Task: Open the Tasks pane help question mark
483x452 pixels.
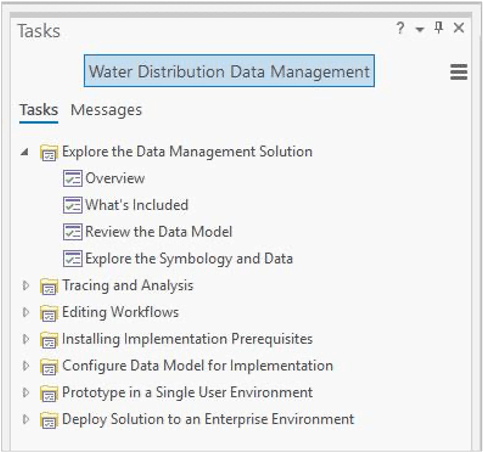Action: pyautogui.click(x=400, y=28)
